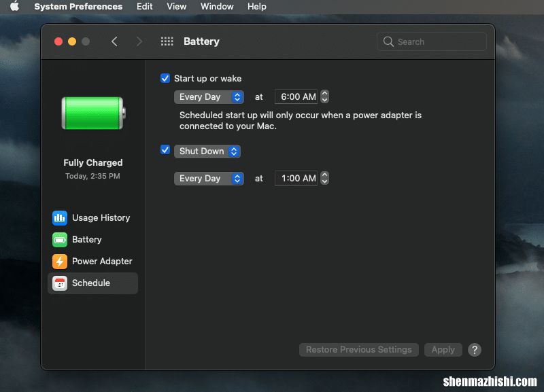Close the Battery window

[58, 41]
